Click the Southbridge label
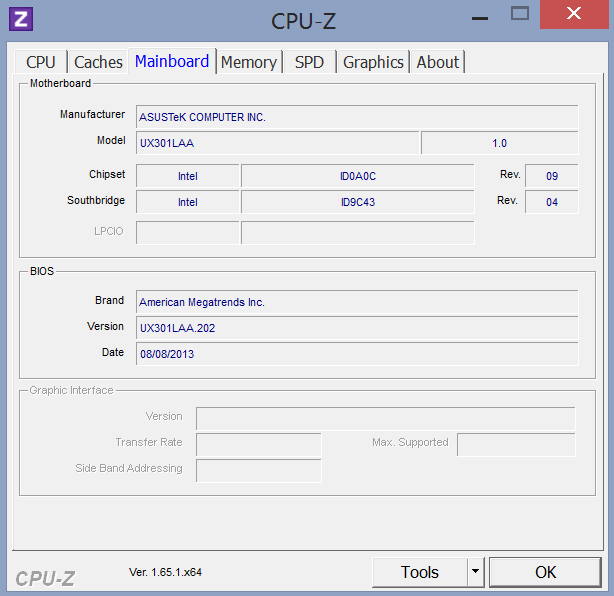 pyautogui.click(x=96, y=200)
